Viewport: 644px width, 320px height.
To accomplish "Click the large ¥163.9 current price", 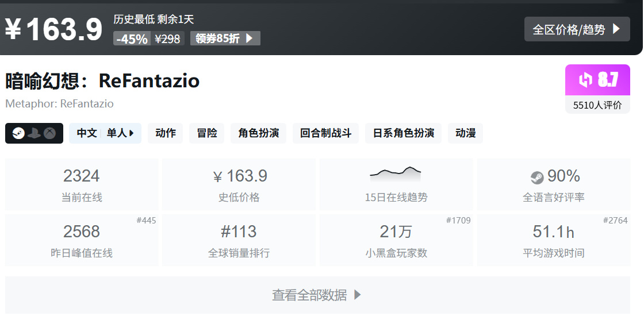I will click(54, 29).
